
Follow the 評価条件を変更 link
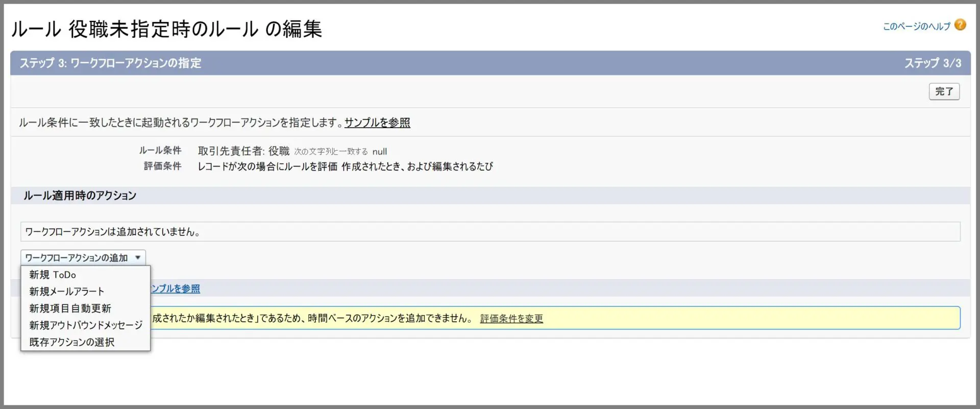tap(511, 319)
